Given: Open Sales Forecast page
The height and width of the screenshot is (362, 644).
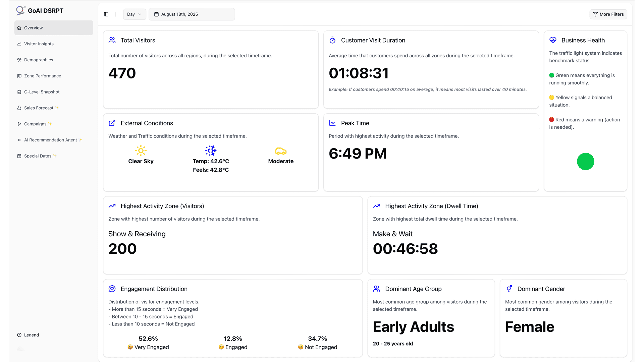Looking at the screenshot, I should [x=54, y=108].
